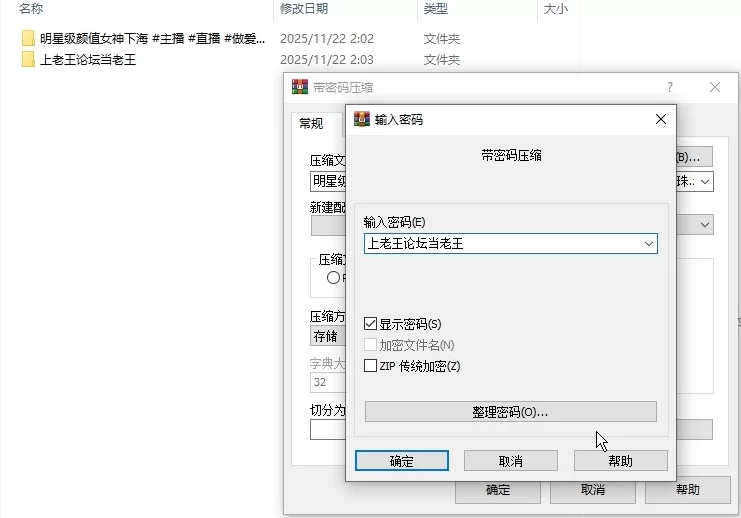This screenshot has width=741, height=518.
Task: Select the folder icon of 上老王论坛当老王
Action: point(28,60)
